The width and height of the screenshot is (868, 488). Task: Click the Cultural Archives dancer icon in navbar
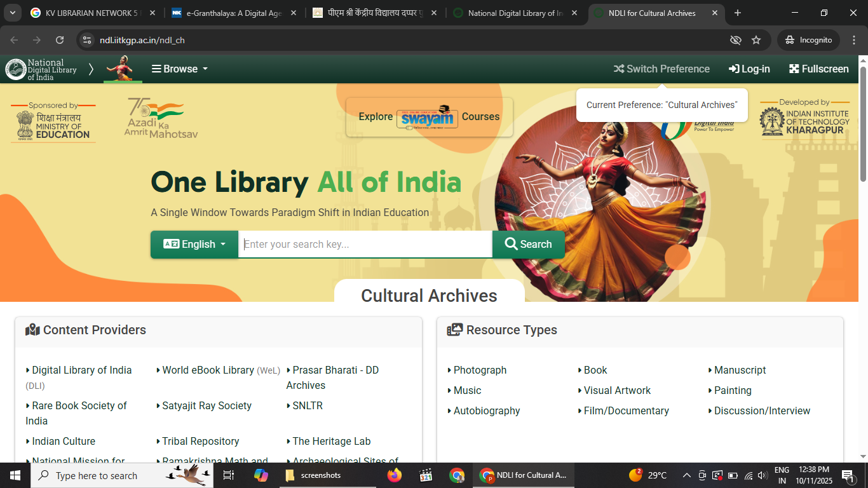(123, 69)
